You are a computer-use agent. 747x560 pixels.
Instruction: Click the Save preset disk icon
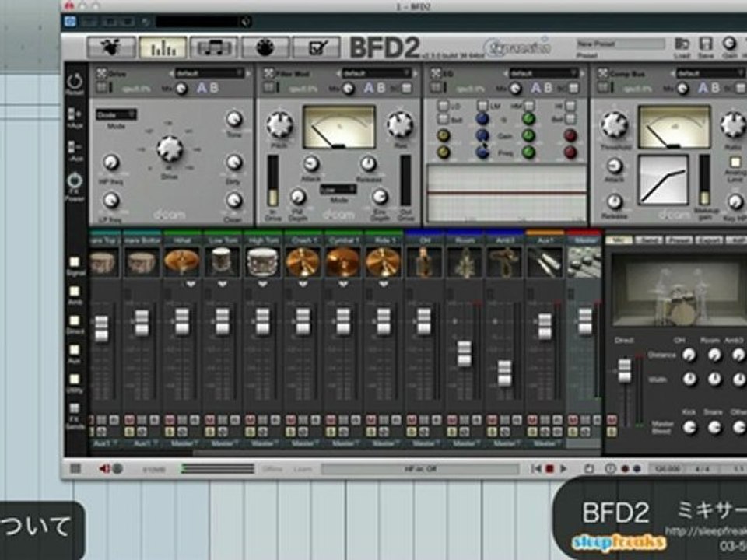[706, 44]
